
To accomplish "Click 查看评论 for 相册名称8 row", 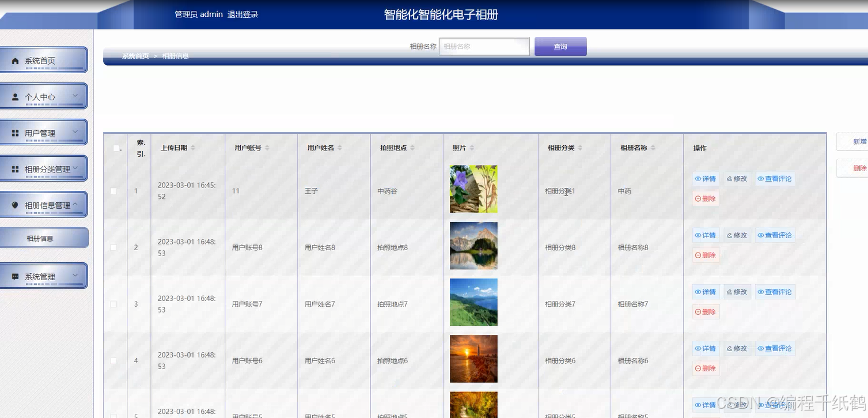I will (x=775, y=235).
